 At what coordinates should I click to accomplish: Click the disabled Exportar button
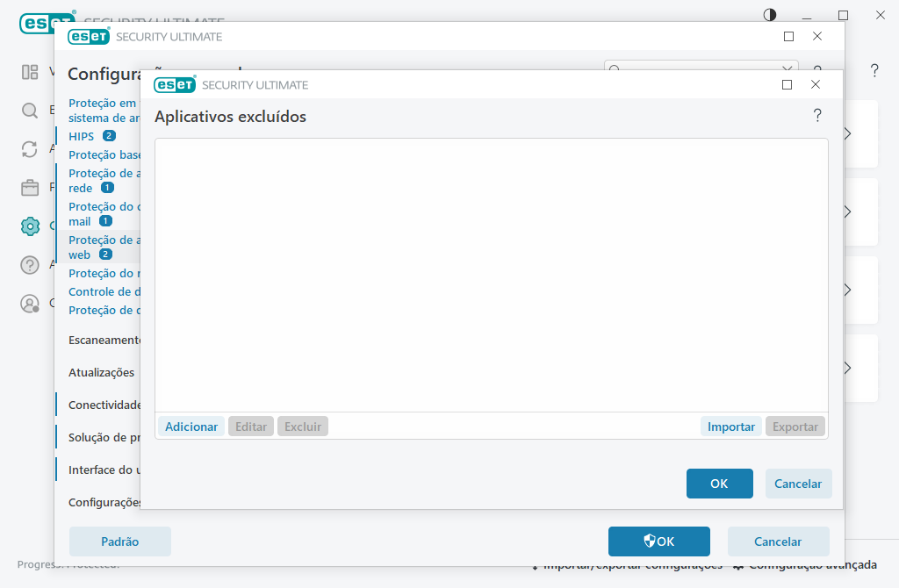click(795, 427)
